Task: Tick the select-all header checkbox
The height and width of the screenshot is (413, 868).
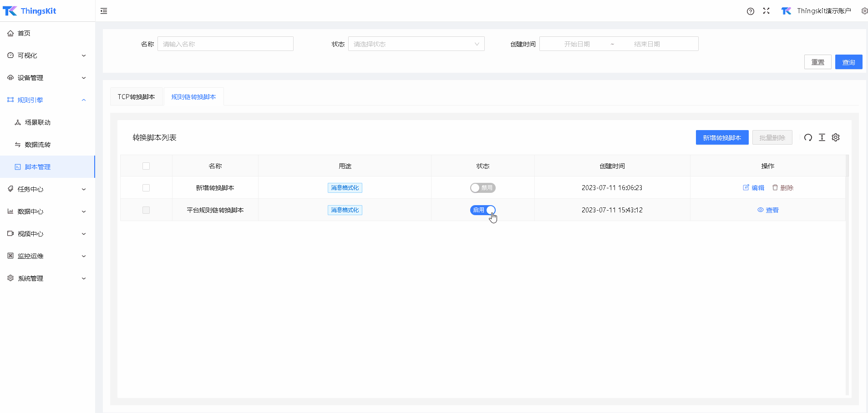Action: pyautogui.click(x=146, y=166)
